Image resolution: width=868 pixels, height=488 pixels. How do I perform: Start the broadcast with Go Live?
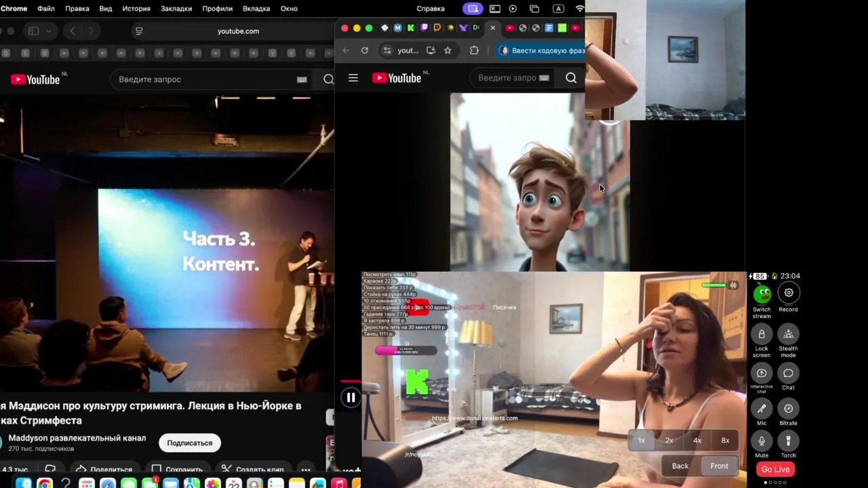tap(775, 469)
